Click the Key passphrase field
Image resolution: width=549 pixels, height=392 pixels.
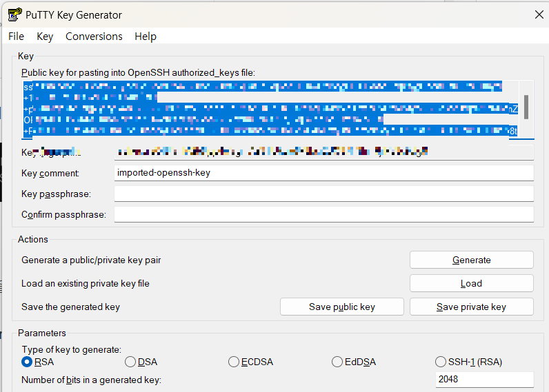pos(324,194)
